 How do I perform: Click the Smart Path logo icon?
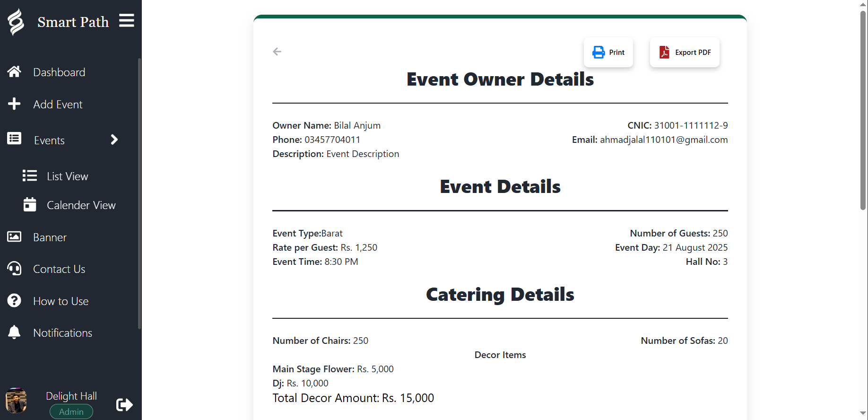16,22
